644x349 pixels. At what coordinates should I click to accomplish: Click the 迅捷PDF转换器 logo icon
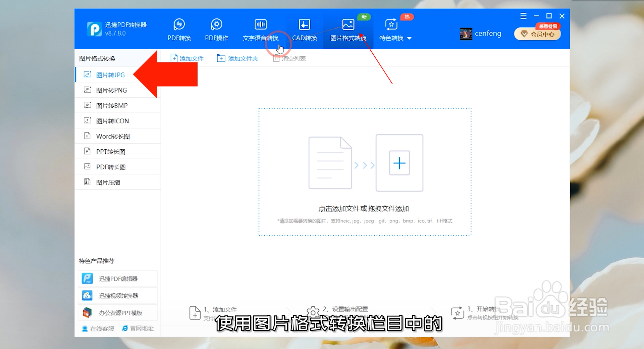[x=94, y=29]
